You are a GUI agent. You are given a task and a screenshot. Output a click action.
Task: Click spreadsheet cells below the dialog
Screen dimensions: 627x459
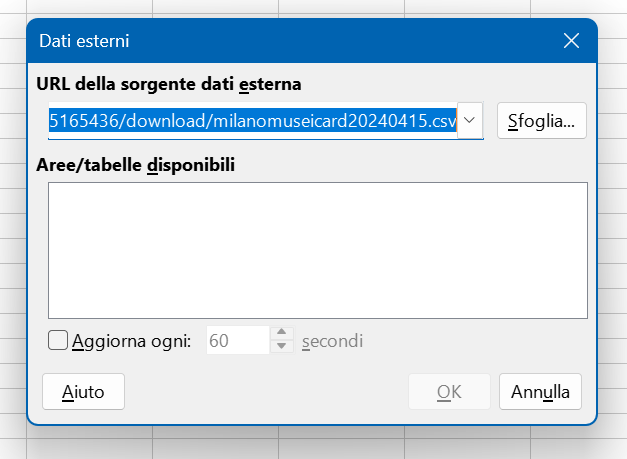300,445
